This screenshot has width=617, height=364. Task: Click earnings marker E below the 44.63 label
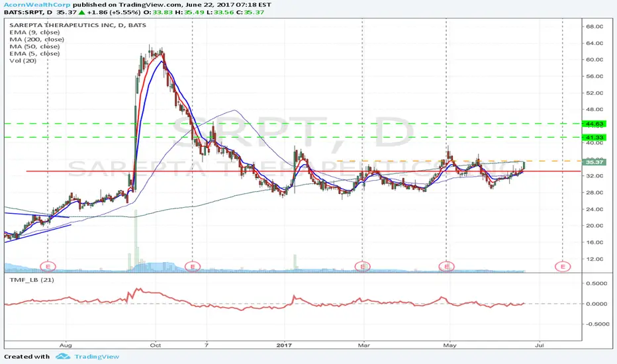pyautogui.click(x=563, y=267)
